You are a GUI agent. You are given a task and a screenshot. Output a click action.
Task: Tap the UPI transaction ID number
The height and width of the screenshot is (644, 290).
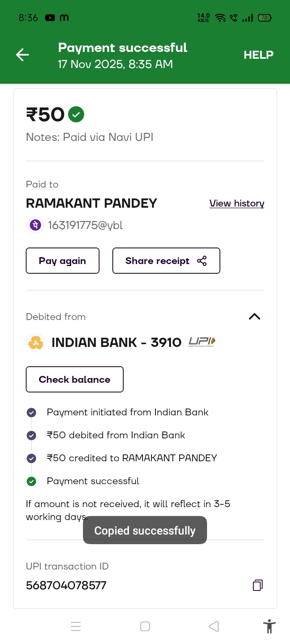tap(66, 585)
